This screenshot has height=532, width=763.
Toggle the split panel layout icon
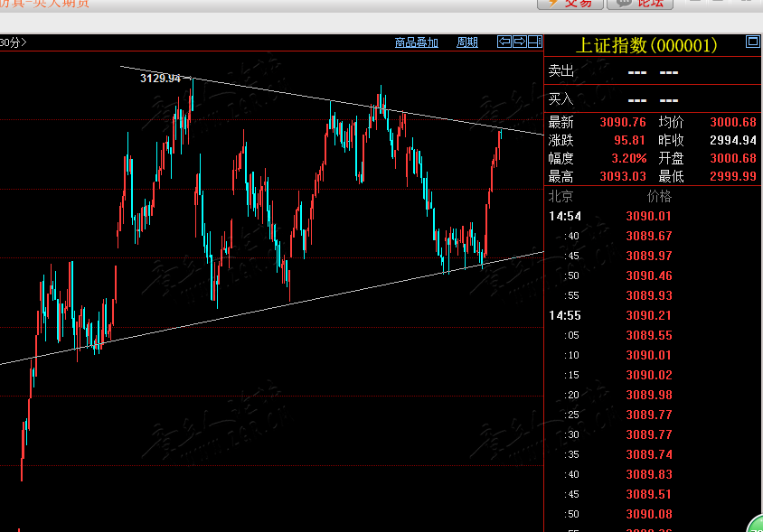(x=535, y=42)
